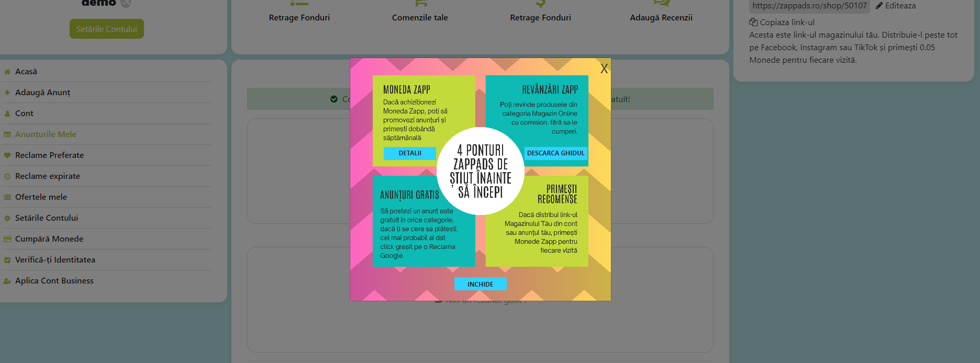Click the green Setările Contului button

click(x=106, y=29)
